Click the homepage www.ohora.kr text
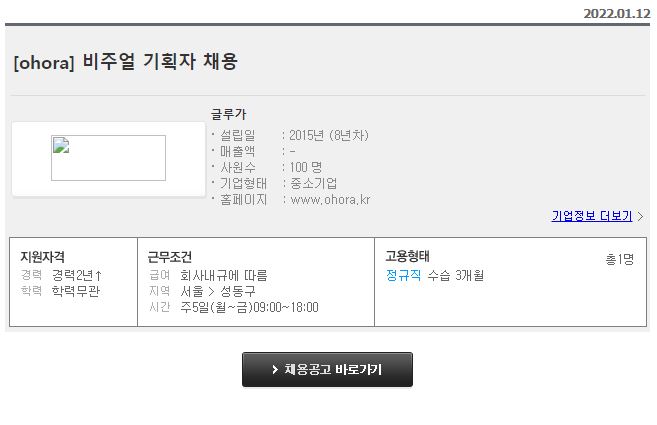The height and width of the screenshot is (425, 657). pyautogui.click(x=330, y=200)
